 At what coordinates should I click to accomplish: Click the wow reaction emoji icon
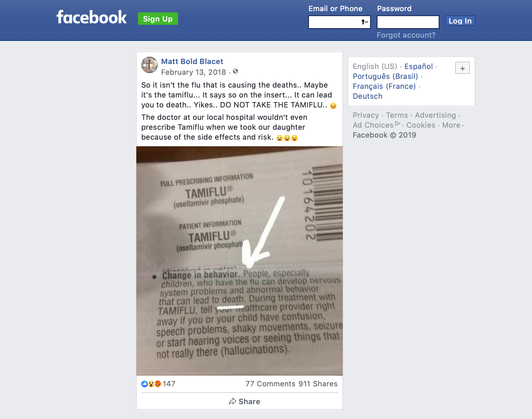point(151,384)
